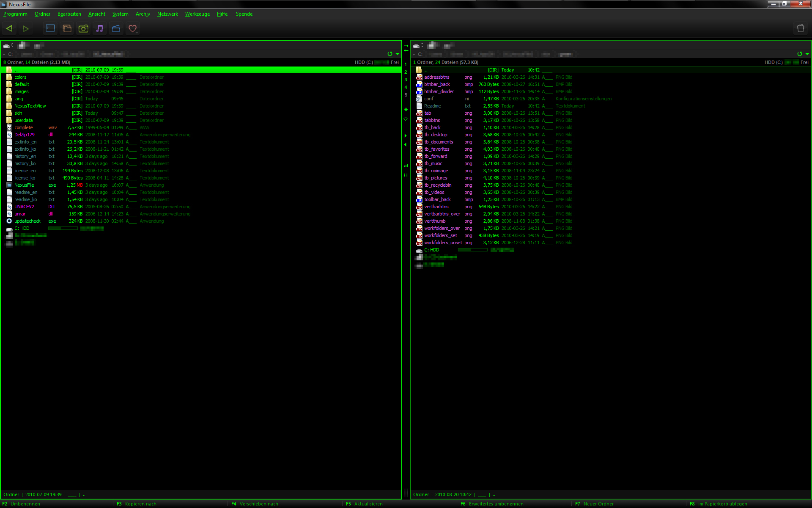Open the Videos folder icon
The width and height of the screenshot is (812, 508).
click(x=116, y=28)
